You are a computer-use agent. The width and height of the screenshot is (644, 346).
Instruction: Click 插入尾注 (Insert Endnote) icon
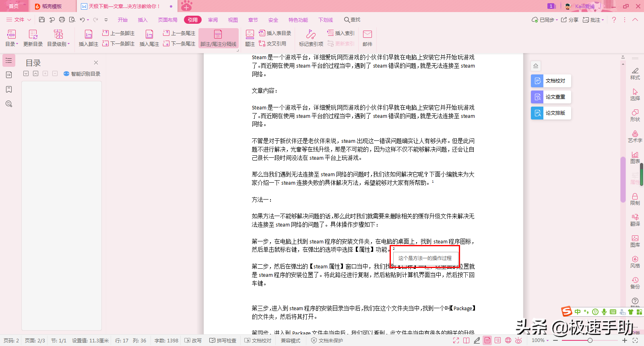[x=149, y=39]
